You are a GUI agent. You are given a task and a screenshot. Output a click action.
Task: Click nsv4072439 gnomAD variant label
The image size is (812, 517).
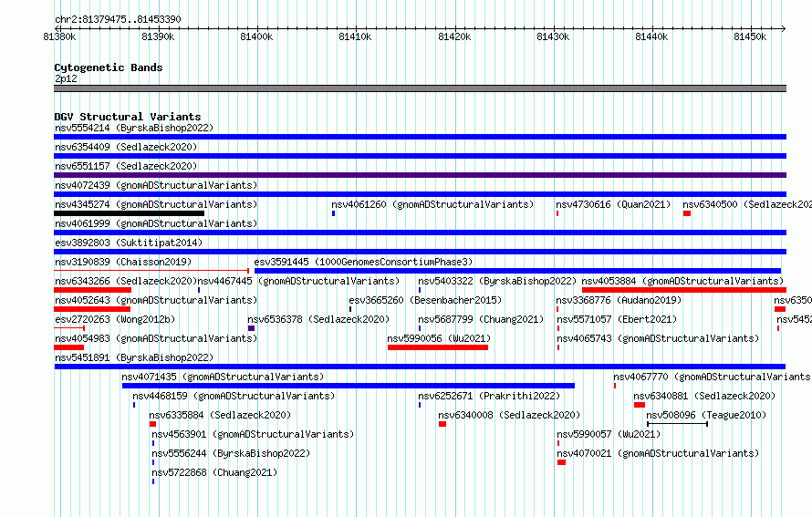156,185
